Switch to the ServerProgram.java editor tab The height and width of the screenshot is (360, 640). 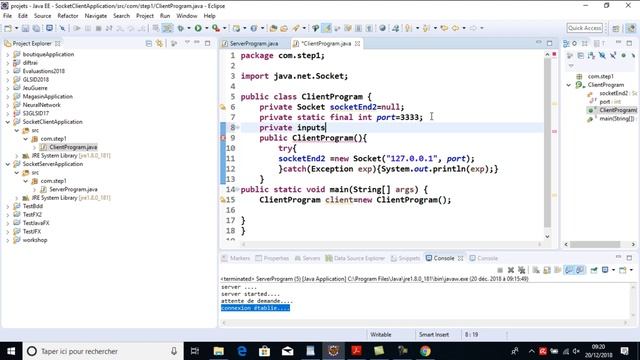click(x=250, y=43)
